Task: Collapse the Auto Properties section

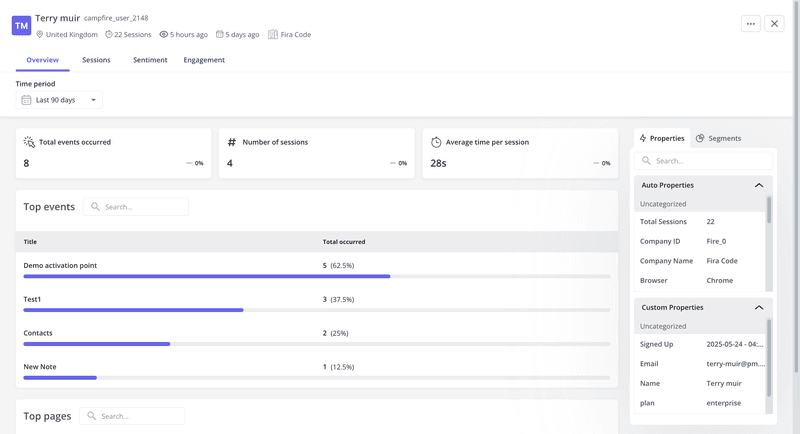Action: 759,185
